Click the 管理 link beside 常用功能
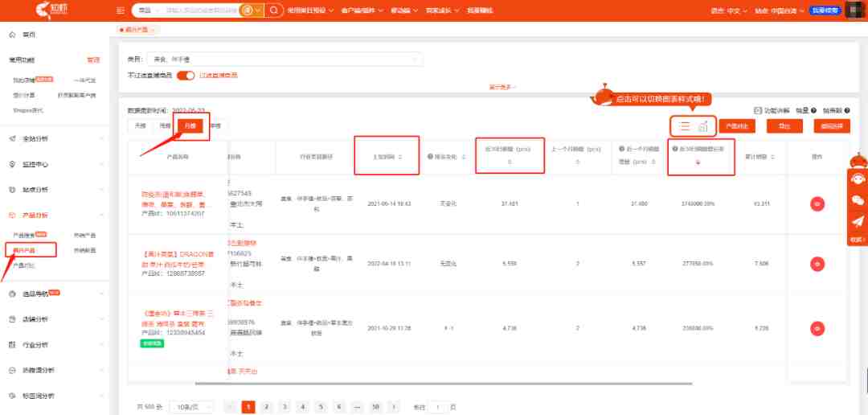 point(93,60)
